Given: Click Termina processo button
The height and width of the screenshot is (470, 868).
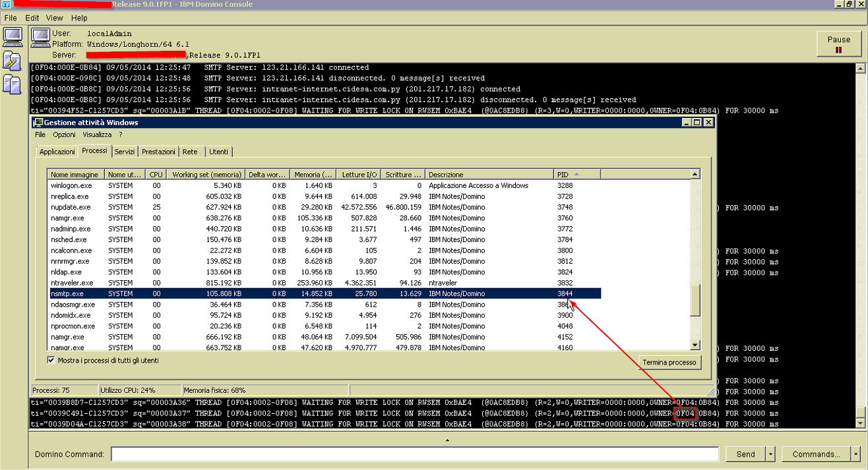Looking at the screenshot, I should tap(669, 363).
